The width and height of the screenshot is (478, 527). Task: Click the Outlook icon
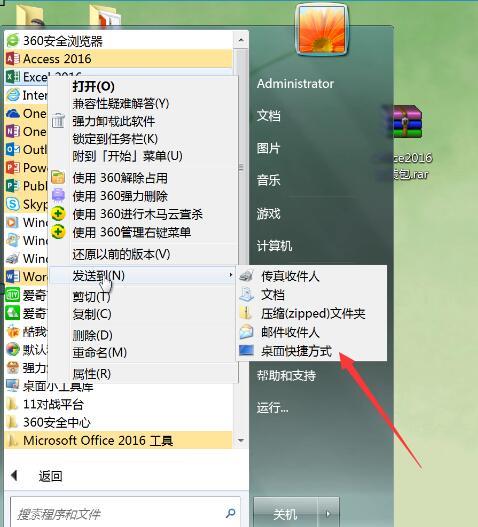coord(13,149)
